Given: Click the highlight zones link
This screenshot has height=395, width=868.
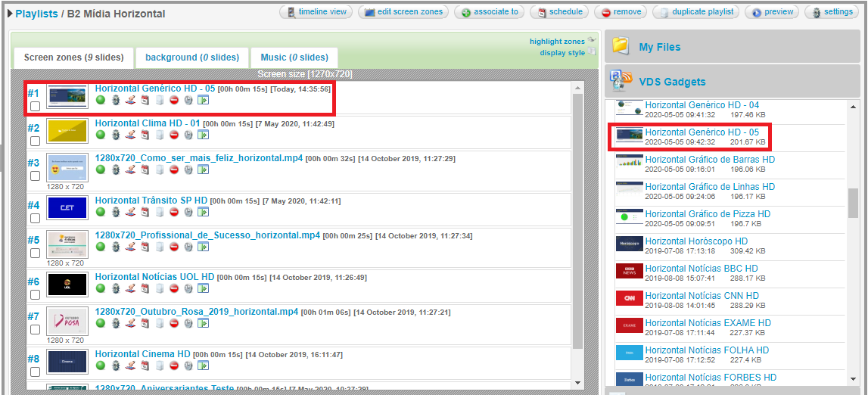Looking at the screenshot, I should (557, 42).
